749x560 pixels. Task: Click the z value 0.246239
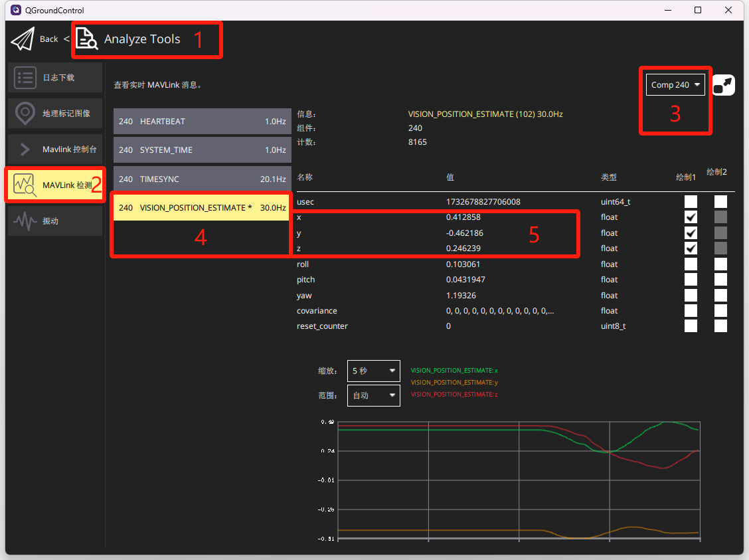[x=463, y=248]
